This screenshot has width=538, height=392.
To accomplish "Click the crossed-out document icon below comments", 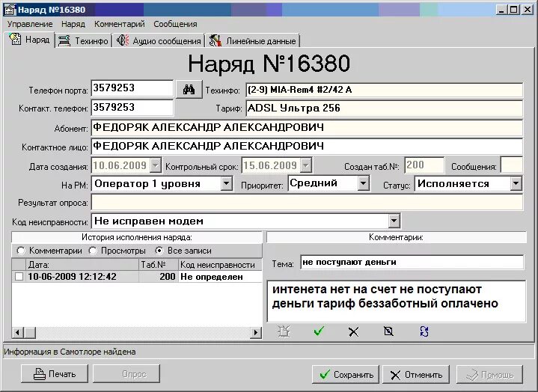I will click(x=388, y=331).
